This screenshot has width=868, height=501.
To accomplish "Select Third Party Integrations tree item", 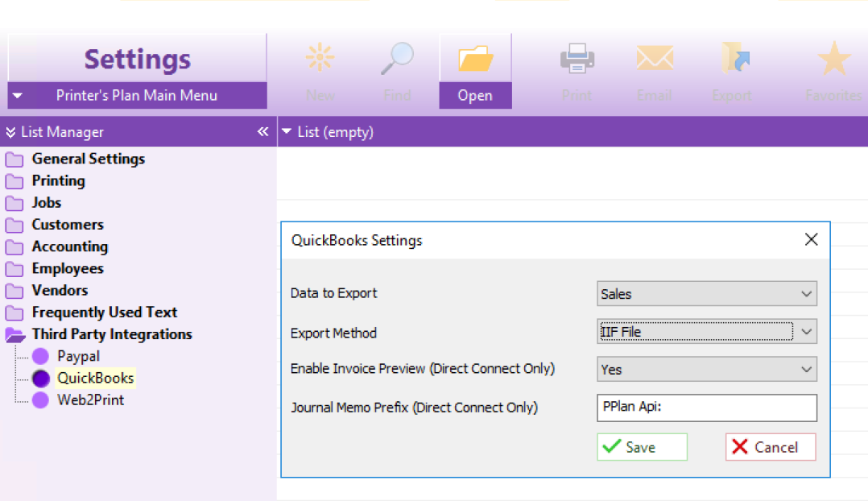I will pyautogui.click(x=112, y=334).
